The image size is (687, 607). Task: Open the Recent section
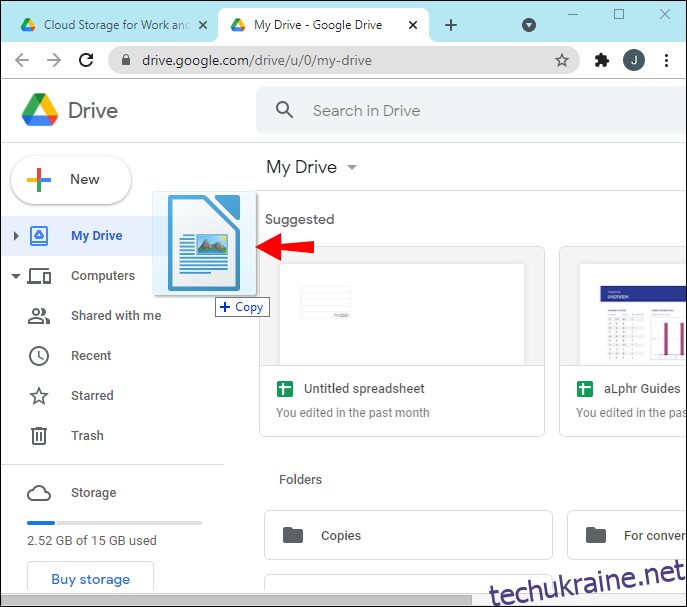click(x=91, y=355)
